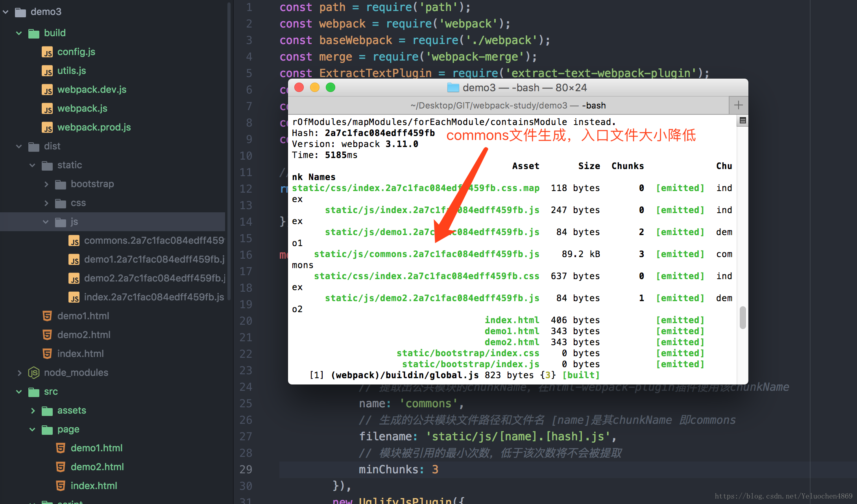This screenshot has width=857, height=504.
Task: Click the src index.html HTML5 icon
Action: 61,486
